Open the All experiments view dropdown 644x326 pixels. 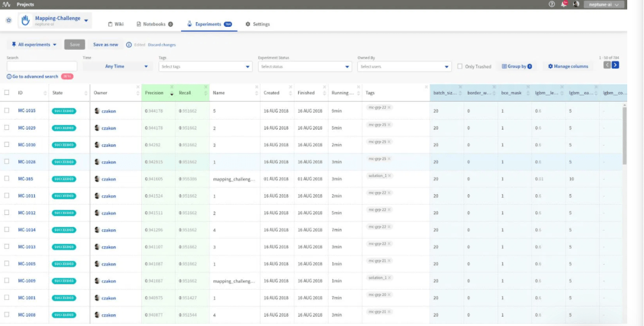(34, 45)
